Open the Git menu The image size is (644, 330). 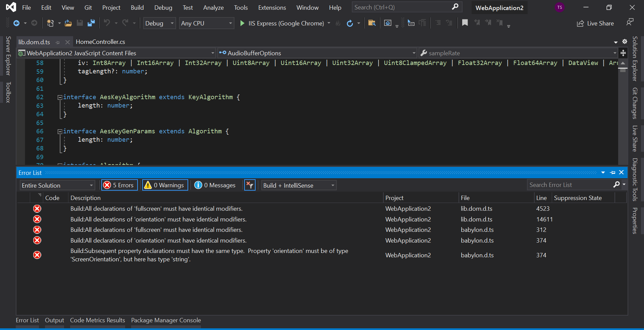88,7
